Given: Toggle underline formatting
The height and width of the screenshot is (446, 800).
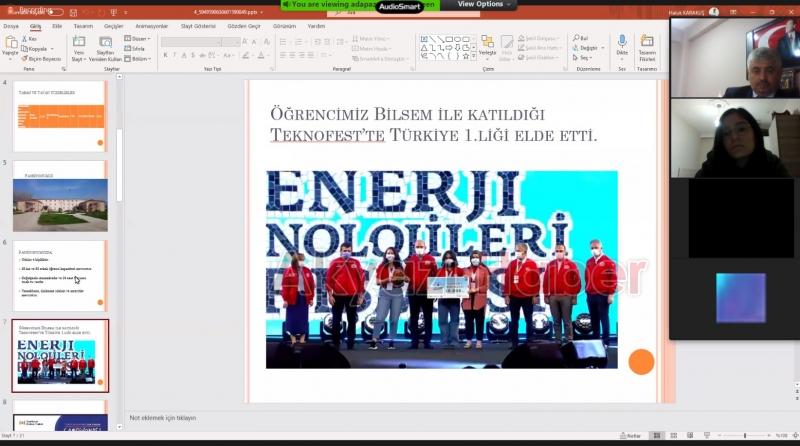Looking at the screenshot, I should pyautogui.click(x=184, y=55).
